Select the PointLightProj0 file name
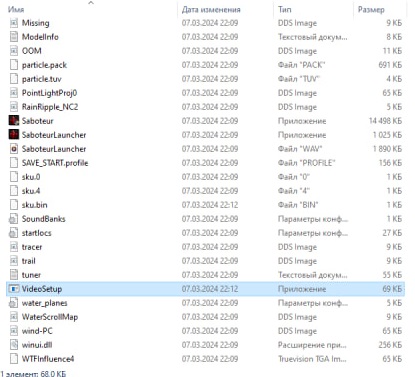The image size is (415, 377). click(49, 93)
